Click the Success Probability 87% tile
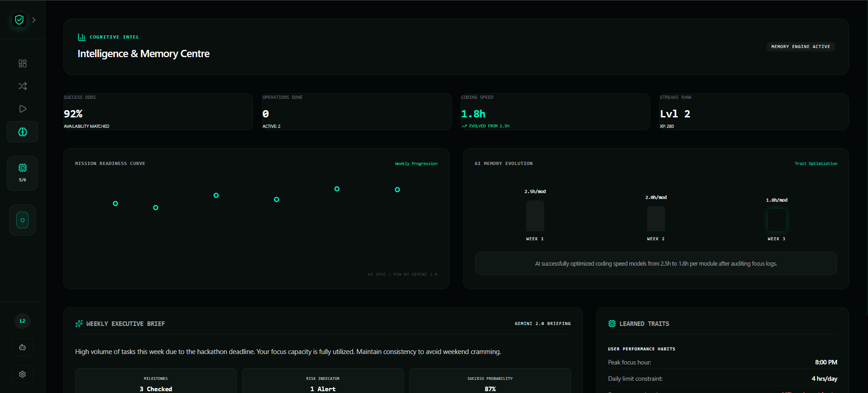The image size is (868, 393). 490,381
